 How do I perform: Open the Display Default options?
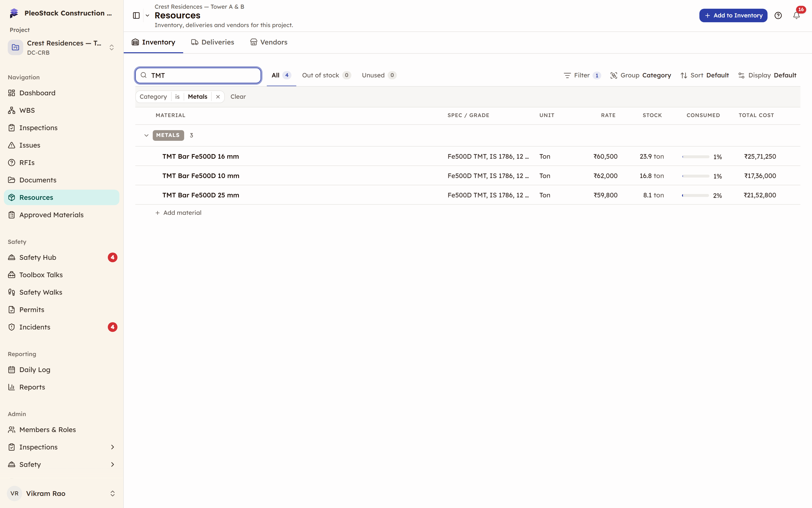[767, 75]
